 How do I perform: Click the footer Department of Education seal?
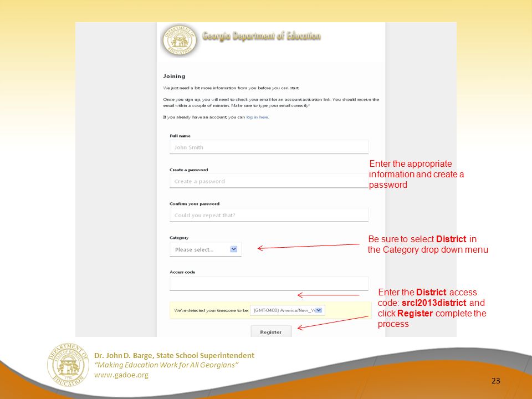[68, 365]
